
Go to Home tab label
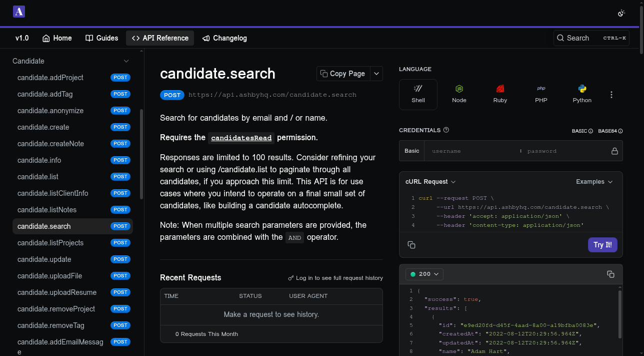pyautogui.click(x=62, y=38)
